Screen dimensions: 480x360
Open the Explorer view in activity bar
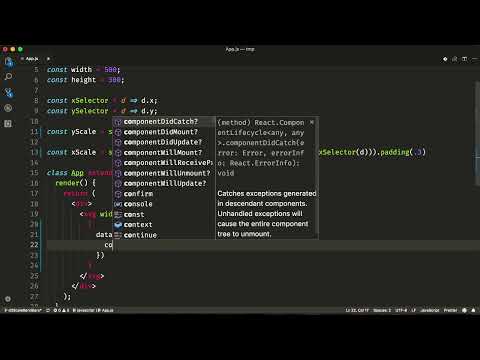point(9,62)
